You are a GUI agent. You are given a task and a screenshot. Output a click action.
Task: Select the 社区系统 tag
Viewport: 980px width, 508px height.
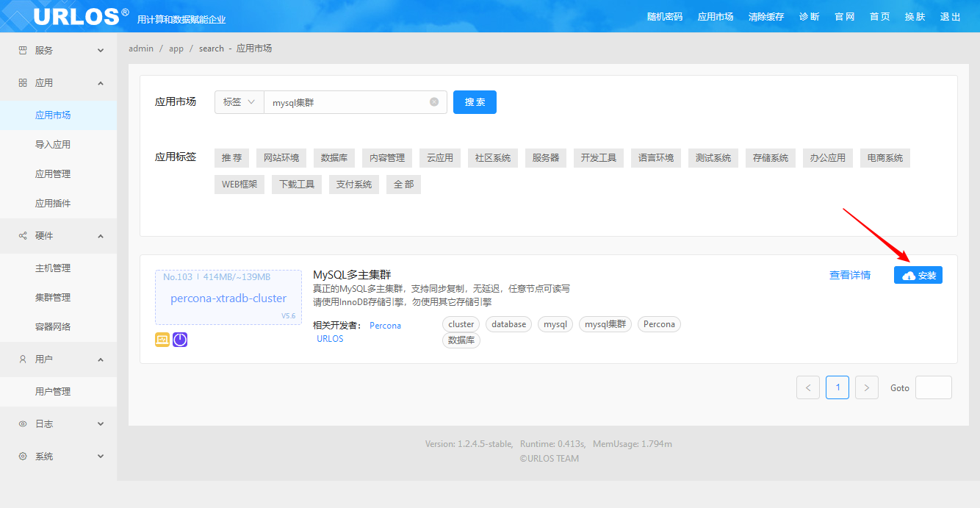(x=493, y=158)
